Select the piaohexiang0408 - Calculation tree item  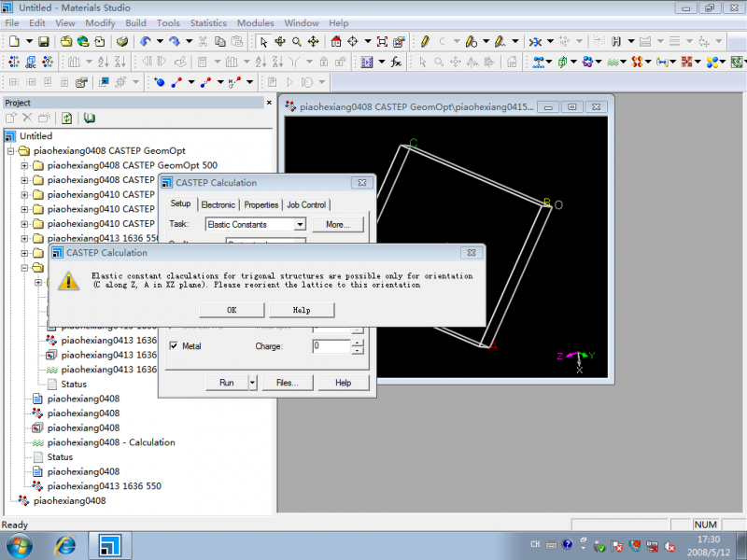pyautogui.click(x=110, y=442)
